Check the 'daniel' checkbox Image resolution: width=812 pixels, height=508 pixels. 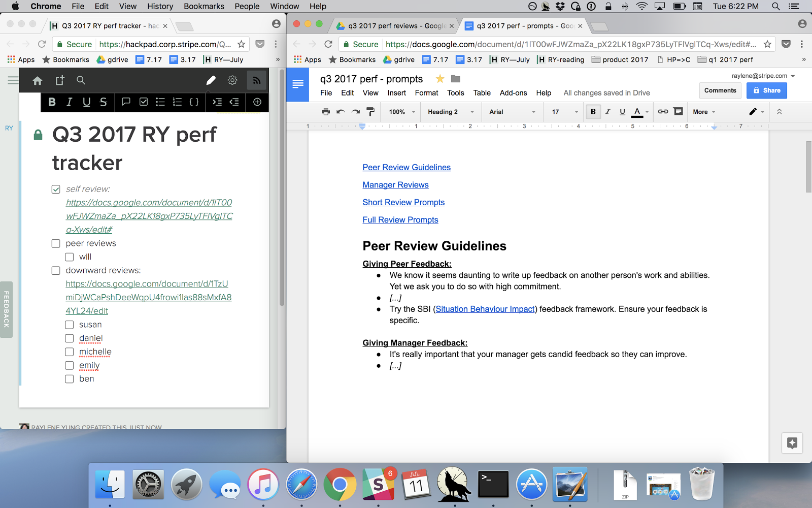70,338
